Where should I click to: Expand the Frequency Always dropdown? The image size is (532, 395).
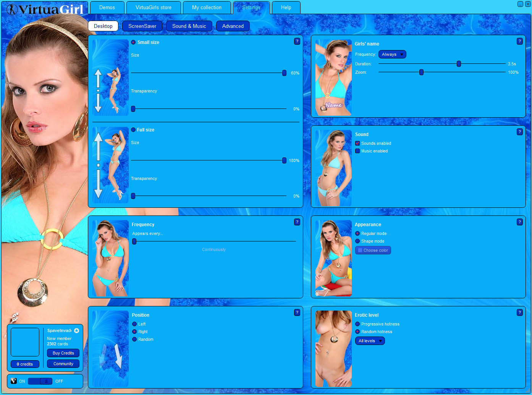pyautogui.click(x=392, y=54)
